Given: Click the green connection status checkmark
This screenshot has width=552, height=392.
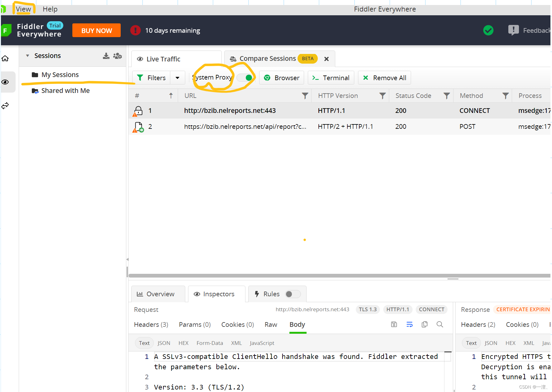Looking at the screenshot, I should tap(488, 31).
